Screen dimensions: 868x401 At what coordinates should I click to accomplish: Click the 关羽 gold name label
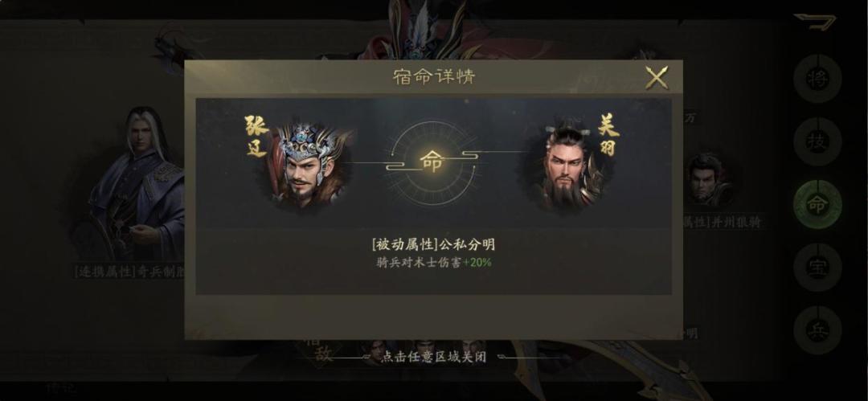pos(608,134)
